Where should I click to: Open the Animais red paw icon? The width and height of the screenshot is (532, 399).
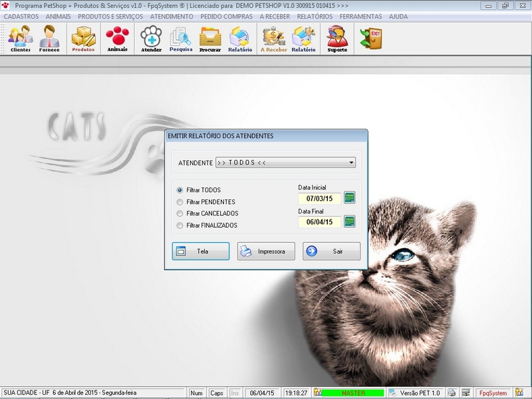(118, 39)
